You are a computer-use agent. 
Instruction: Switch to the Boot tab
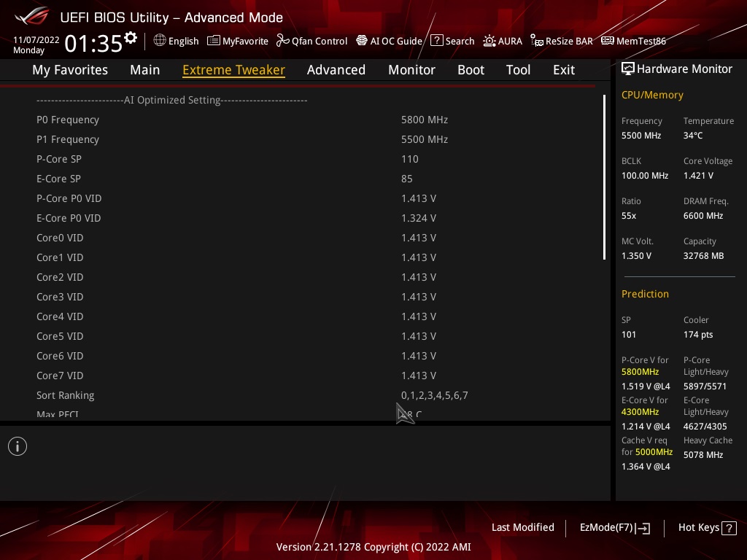pyautogui.click(x=471, y=70)
